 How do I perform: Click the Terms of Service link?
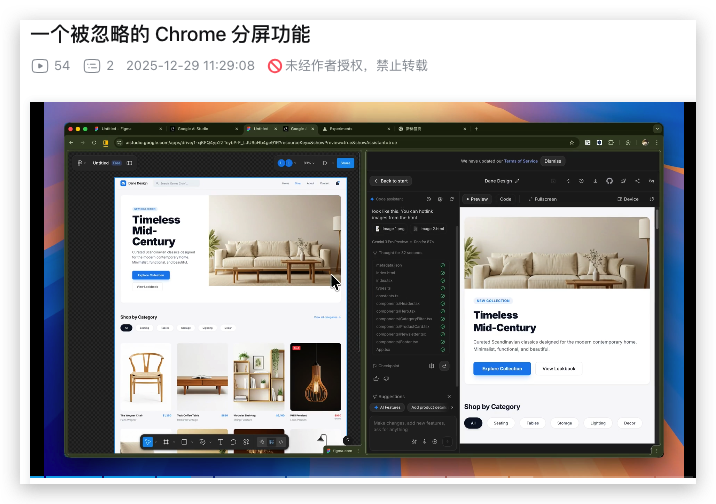coord(521,161)
